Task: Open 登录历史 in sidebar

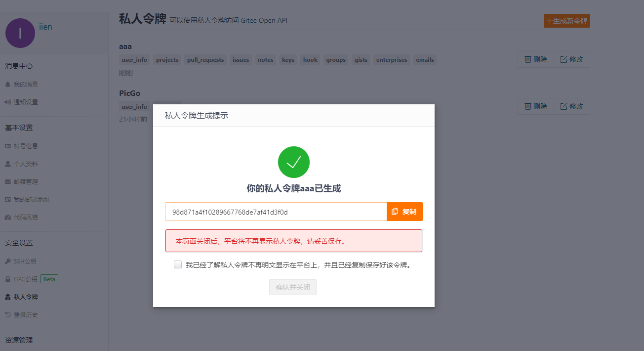Action: pos(26,314)
